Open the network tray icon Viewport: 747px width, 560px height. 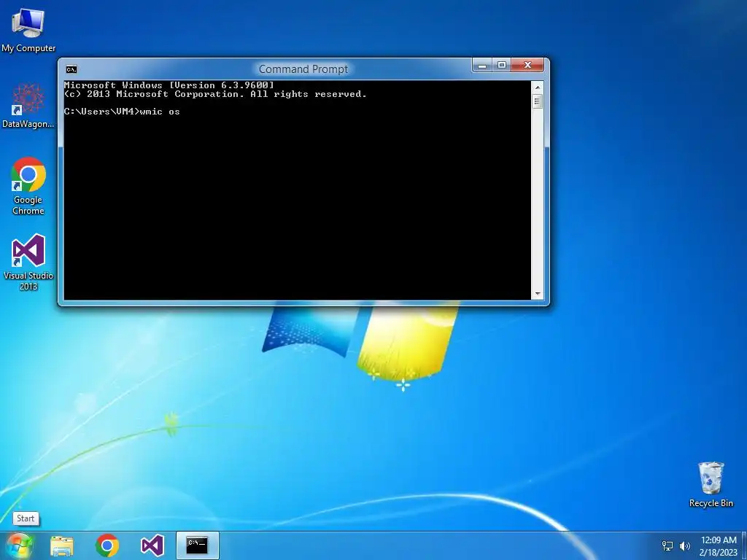(x=667, y=545)
